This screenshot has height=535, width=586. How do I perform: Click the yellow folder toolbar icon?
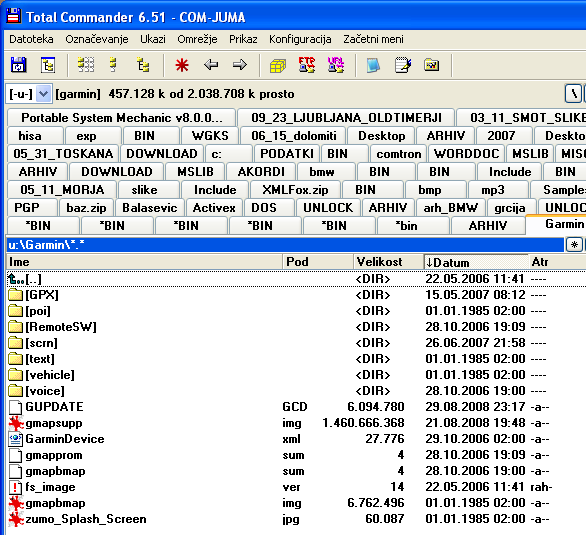[432, 65]
